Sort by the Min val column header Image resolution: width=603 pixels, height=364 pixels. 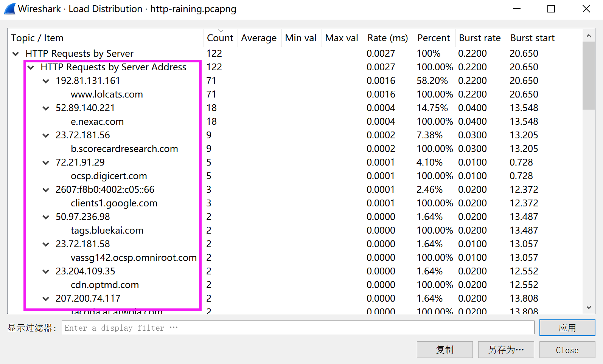tap(301, 38)
